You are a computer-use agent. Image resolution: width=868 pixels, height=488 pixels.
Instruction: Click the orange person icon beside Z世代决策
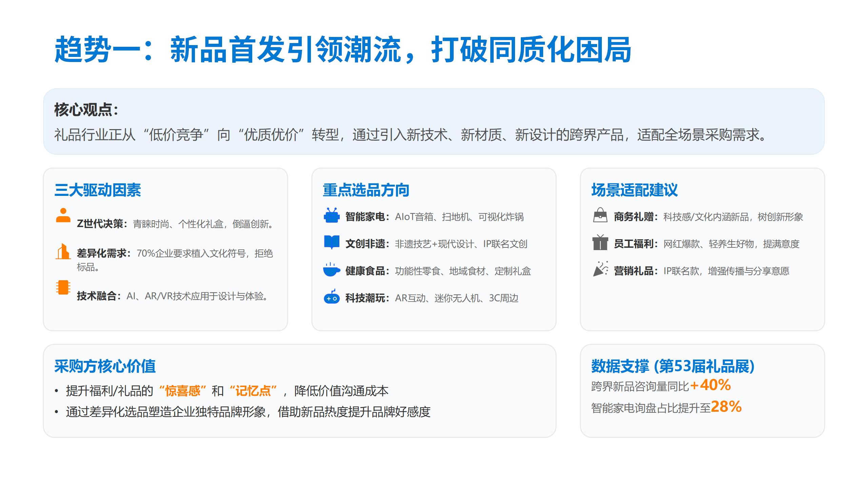(63, 216)
